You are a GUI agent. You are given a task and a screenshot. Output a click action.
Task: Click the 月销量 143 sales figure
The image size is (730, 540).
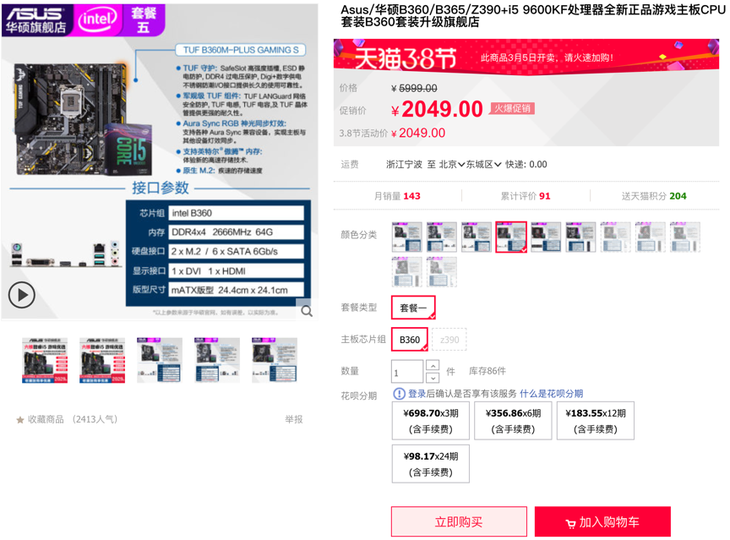tap(397, 196)
